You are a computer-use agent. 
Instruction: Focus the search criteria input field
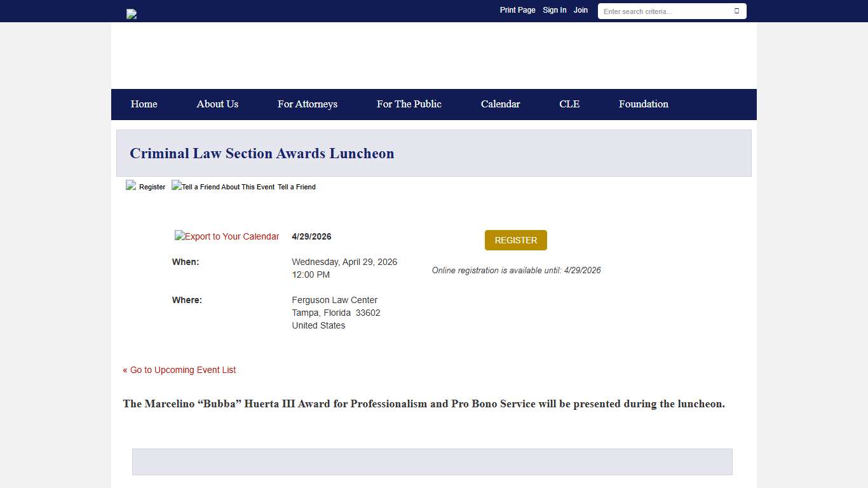pyautogui.click(x=664, y=11)
